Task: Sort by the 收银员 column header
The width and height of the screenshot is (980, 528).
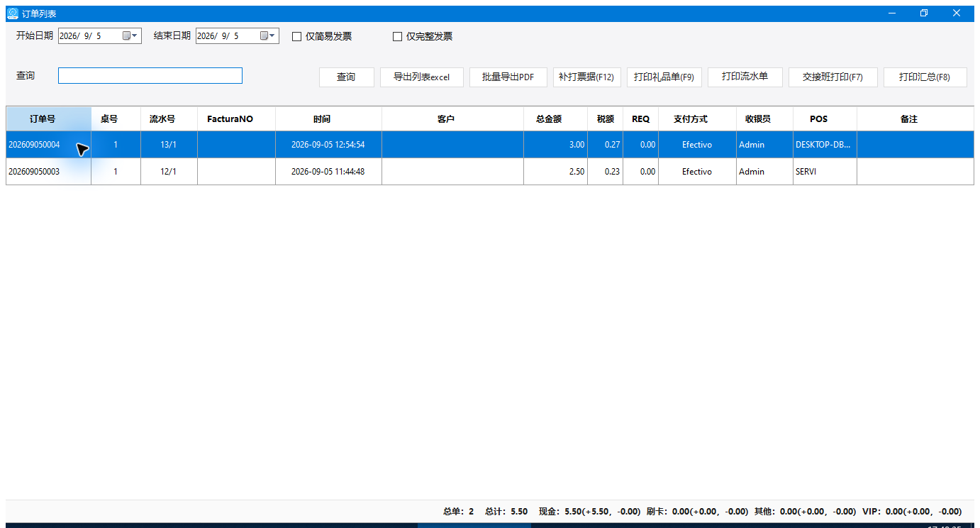Action: coord(765,119)
